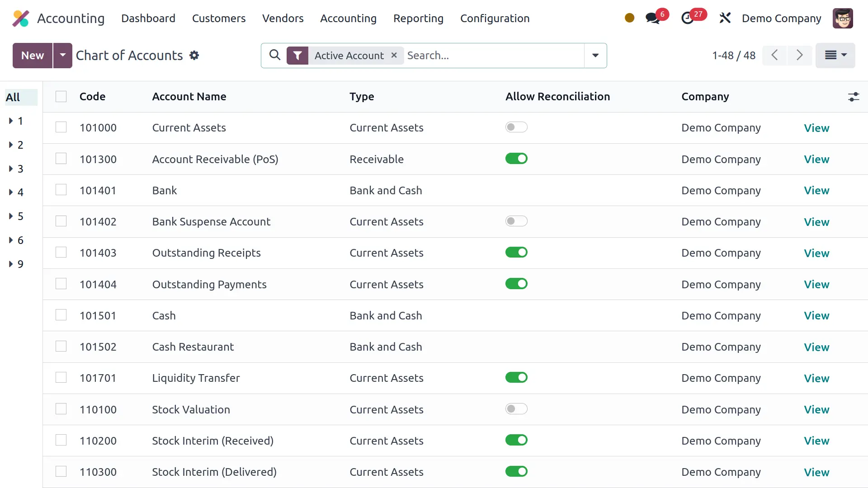Click the debug tools wrench icon
The height and width of the screenshot is (488, 868).
pyautogui.click(x=725, y=19)
